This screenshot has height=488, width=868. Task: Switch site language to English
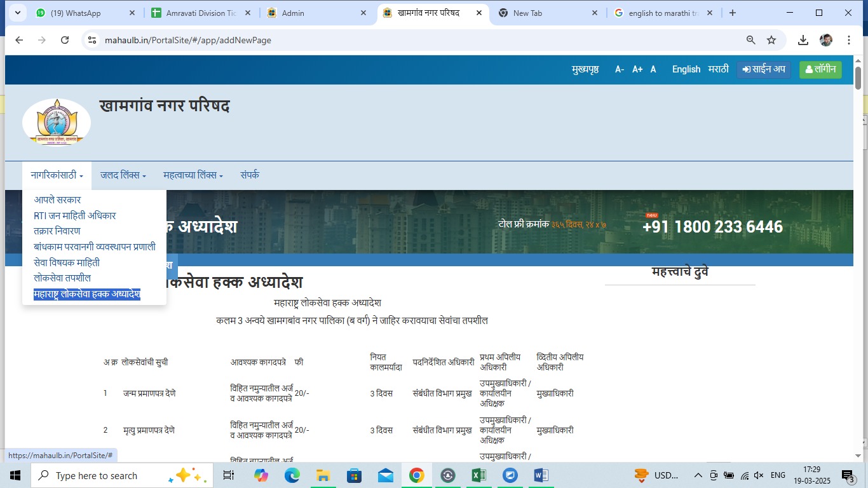click(x=686, y=69)
